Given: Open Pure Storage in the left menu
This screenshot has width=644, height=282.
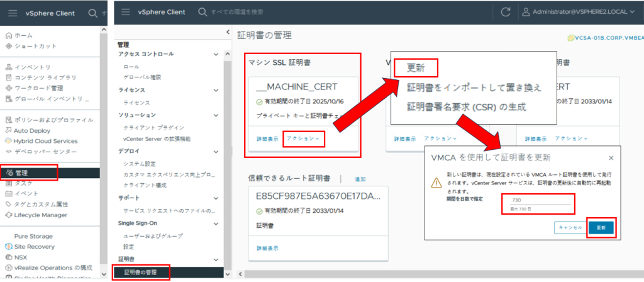Looking at the screenshot, I should [x=33, y=237].
